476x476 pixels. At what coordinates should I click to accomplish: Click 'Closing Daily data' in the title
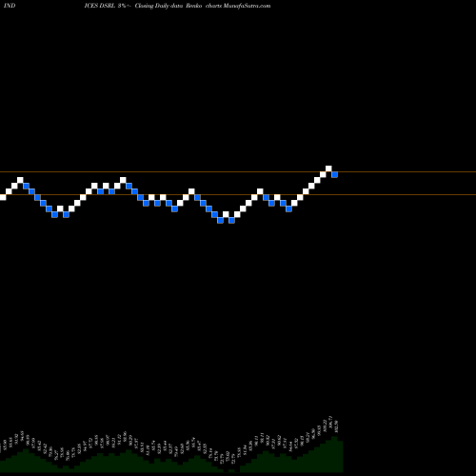(159, 6)
